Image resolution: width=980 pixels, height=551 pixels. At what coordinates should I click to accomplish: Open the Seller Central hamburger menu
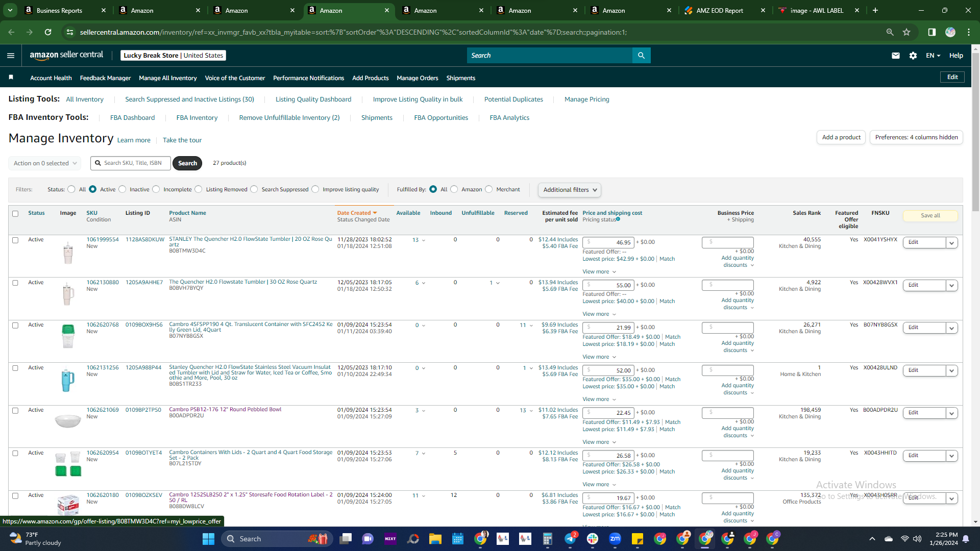[11, 56]
